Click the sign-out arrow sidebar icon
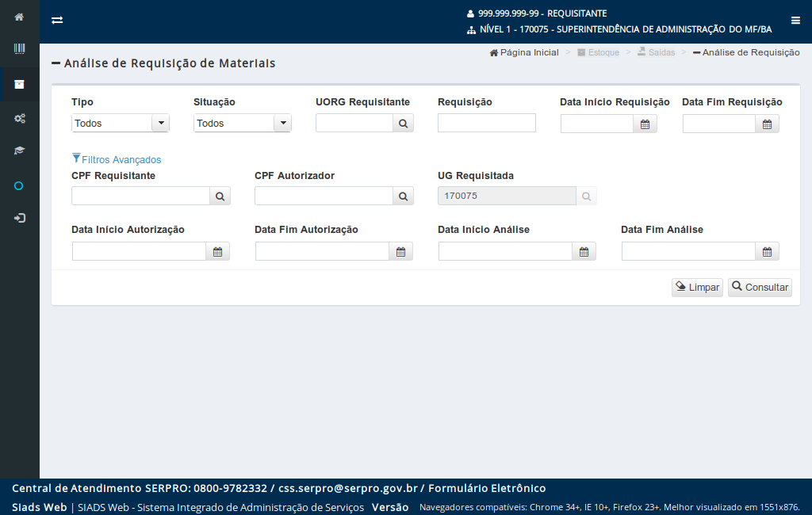This screenshot has height=515, width=812. [19, 218]
